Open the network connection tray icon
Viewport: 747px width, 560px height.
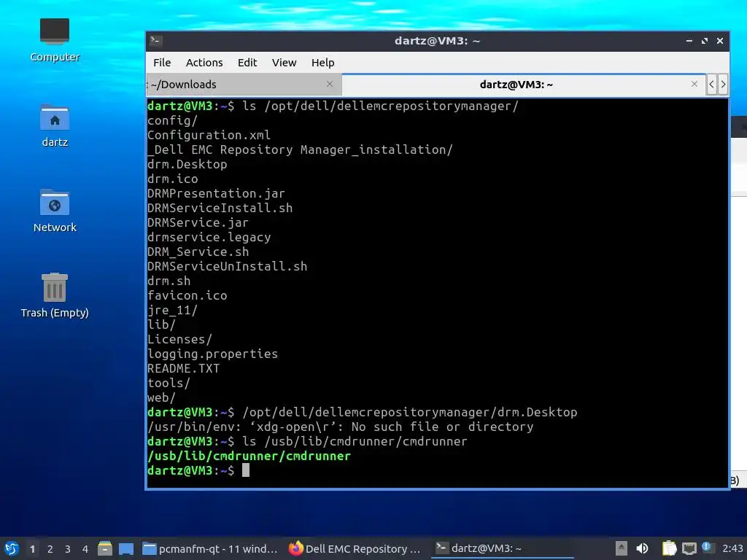[689, 548]
